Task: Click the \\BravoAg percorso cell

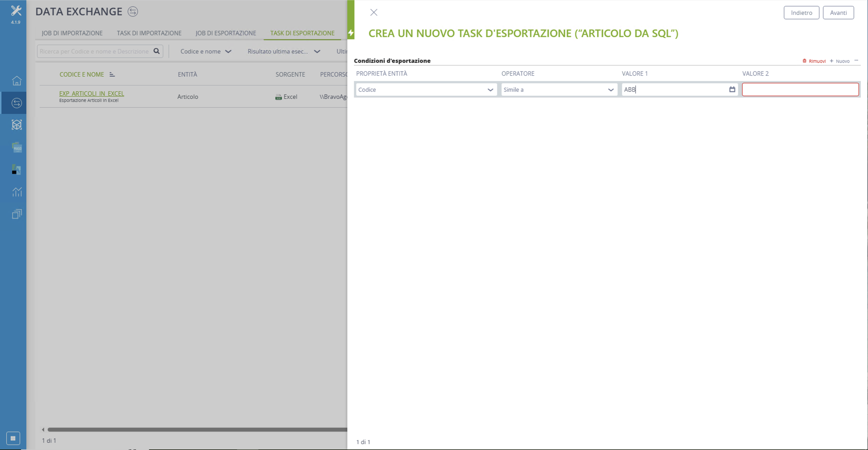Action: 333,97
